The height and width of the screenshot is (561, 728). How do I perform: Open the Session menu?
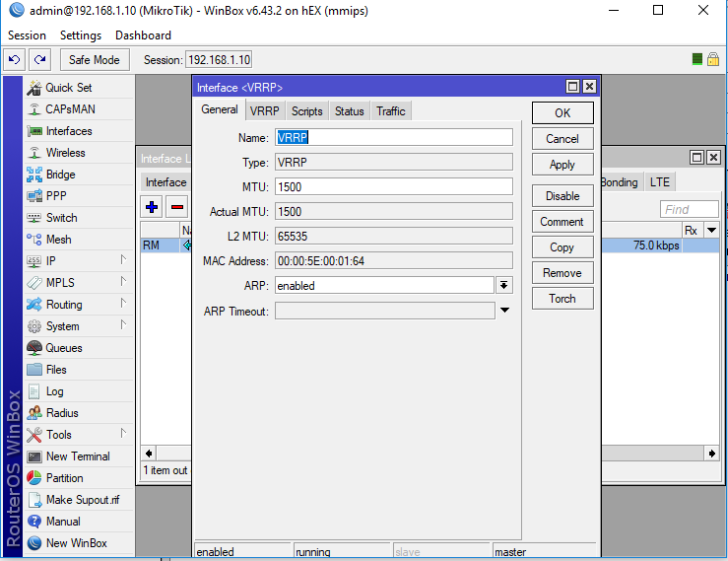(27, 35)
